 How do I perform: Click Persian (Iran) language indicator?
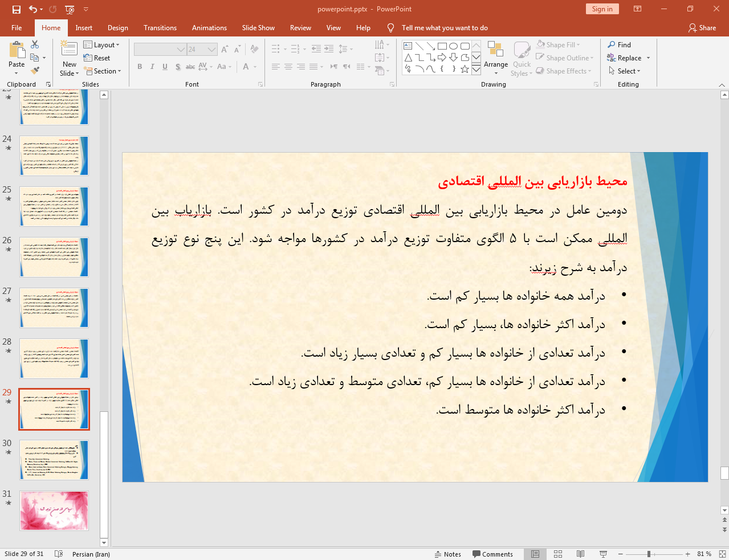pyautogui.click(x=91, y=554)
